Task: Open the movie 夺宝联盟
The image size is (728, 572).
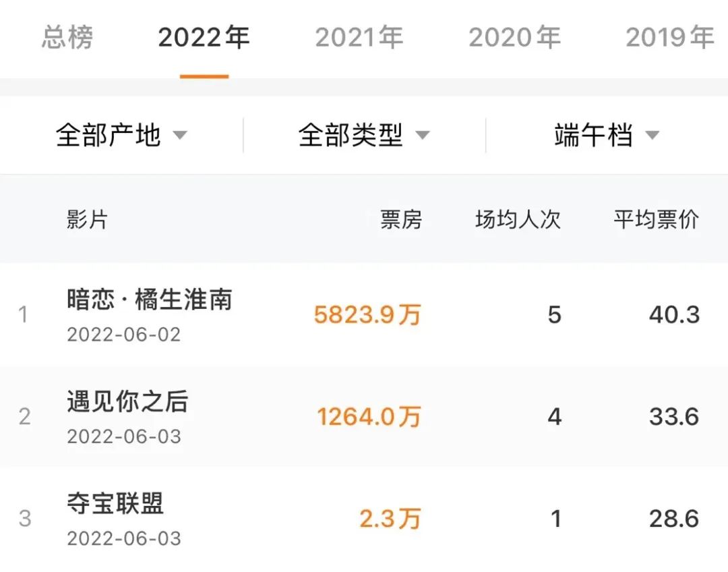Action: [115, 504]
